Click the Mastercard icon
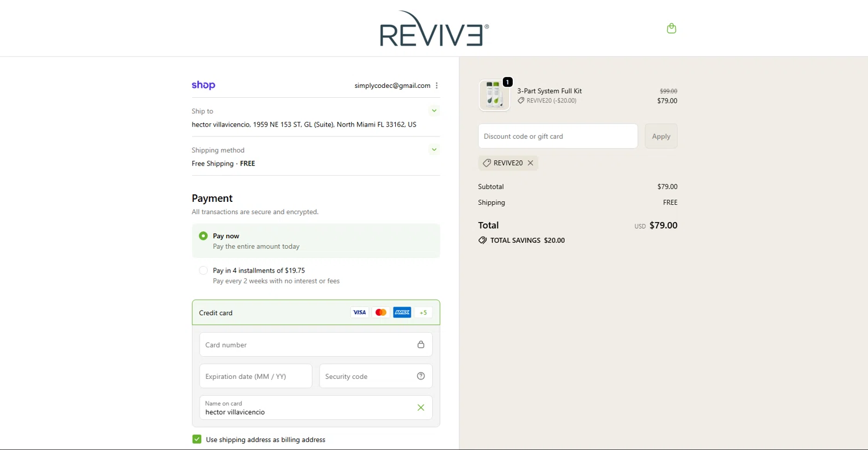This screenshot has width=868, height=450. [381, 312]
